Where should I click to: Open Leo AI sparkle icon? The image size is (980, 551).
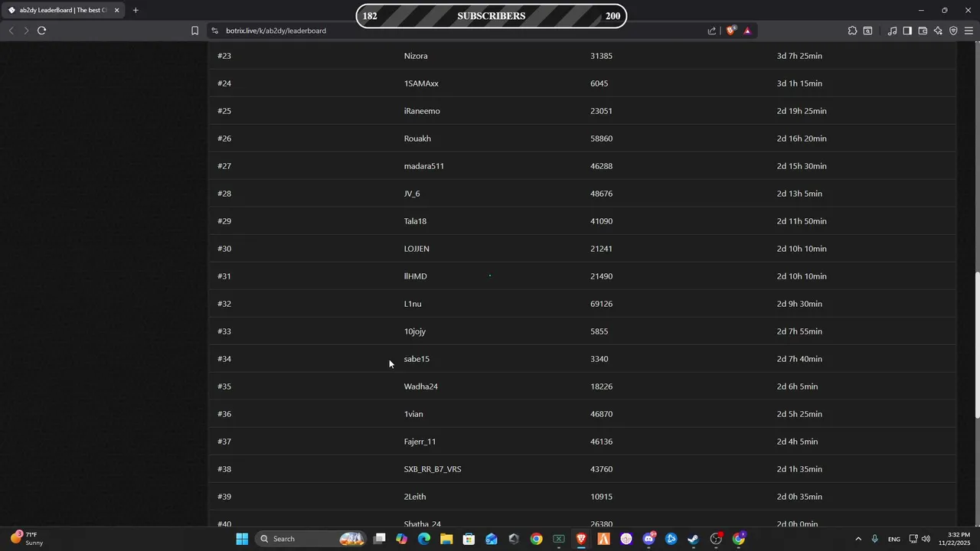[x=938, y=31]
